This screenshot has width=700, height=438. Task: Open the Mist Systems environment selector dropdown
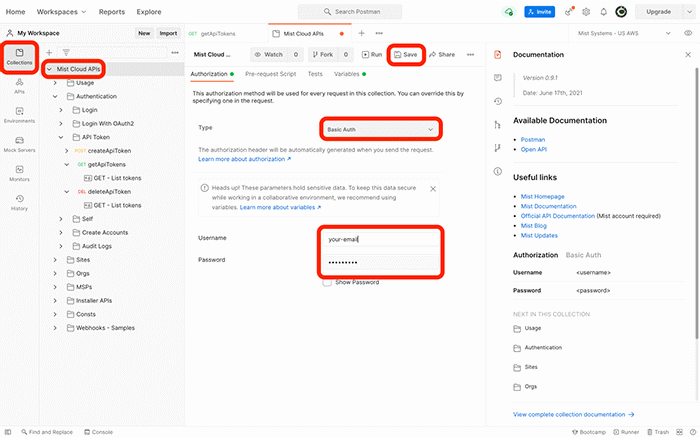pyautogui.click(x=622, y=33)
